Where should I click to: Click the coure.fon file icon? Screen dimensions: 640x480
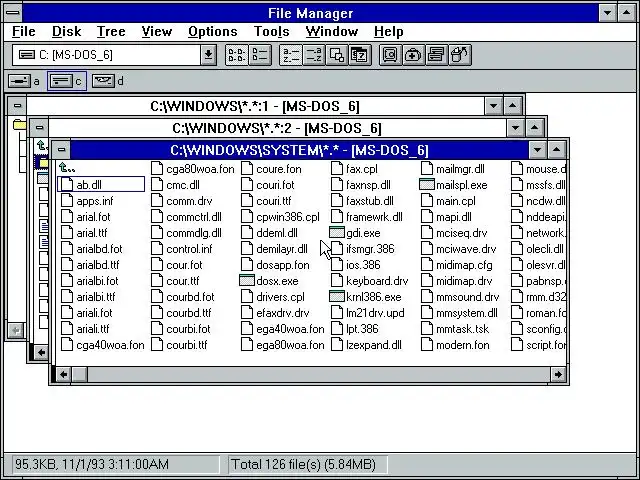(x=247, y=169)
